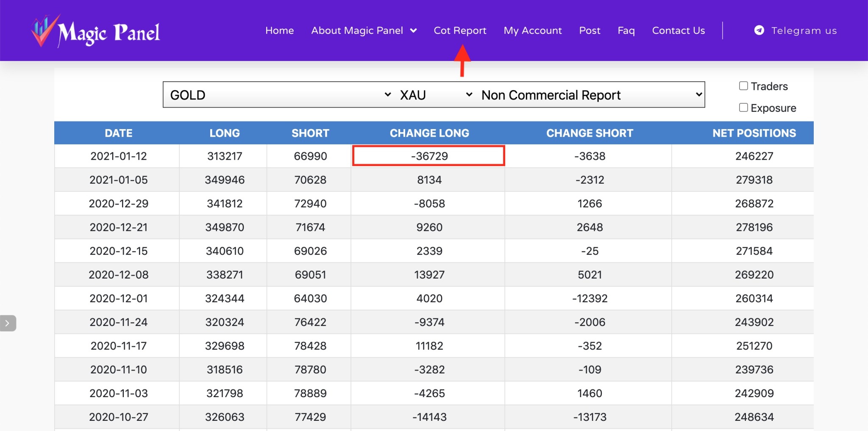Image resolution: width=868 pixels, height=431 pixels.
Task: Enable the Exposure checkbox
Action: point(743,108)
